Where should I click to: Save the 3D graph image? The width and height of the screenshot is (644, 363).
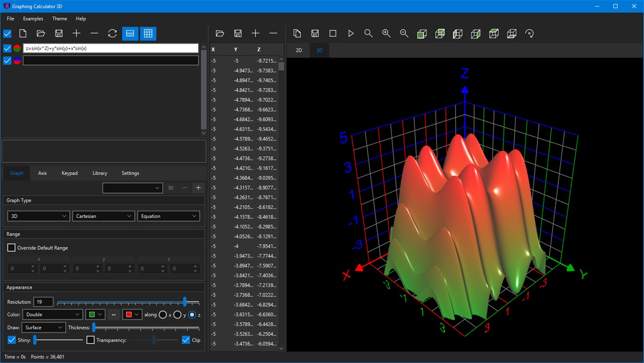[x=315, y=33]
